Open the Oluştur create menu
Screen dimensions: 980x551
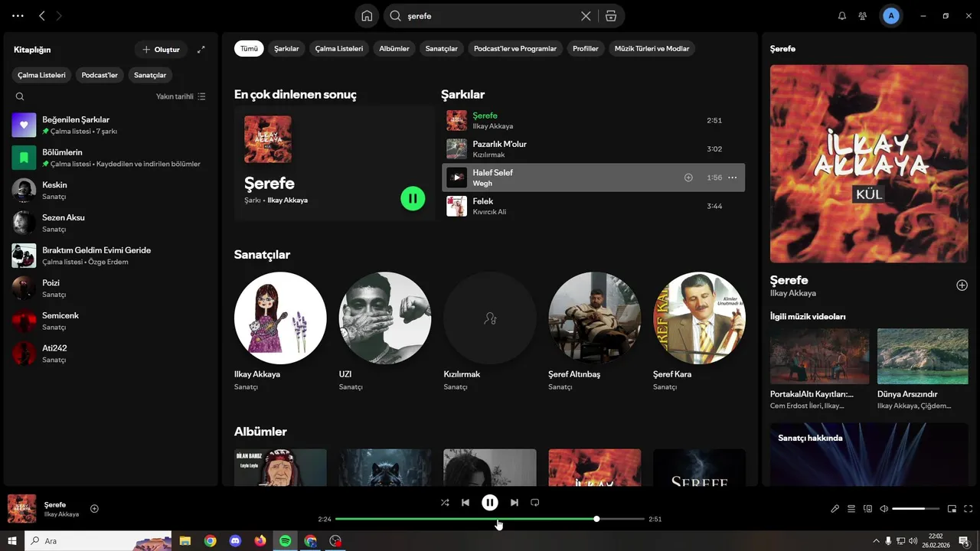[x=161, y=50]
